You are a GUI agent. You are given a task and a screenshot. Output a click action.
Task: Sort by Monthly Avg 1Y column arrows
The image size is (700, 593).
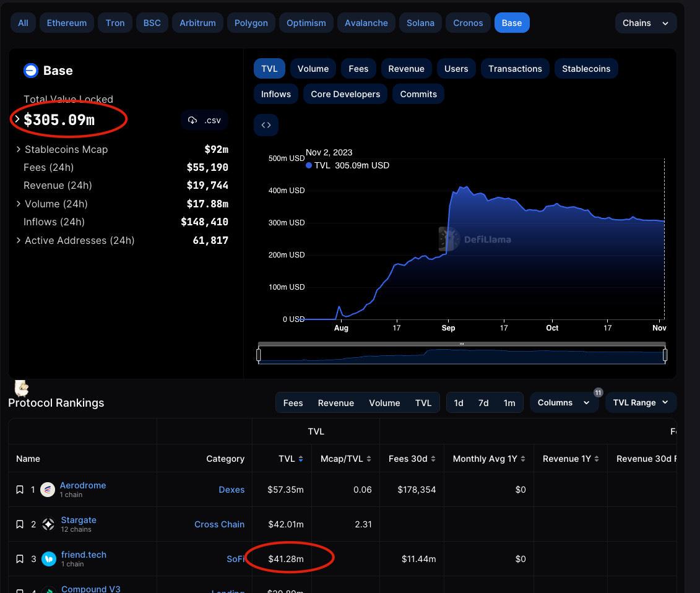pyautogui.click(x=523, y=459)
